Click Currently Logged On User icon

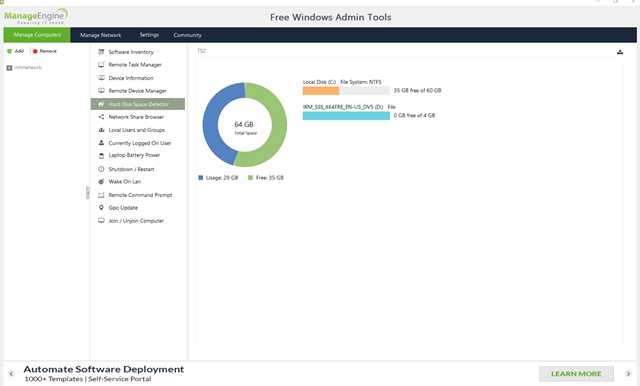[101, 143]
